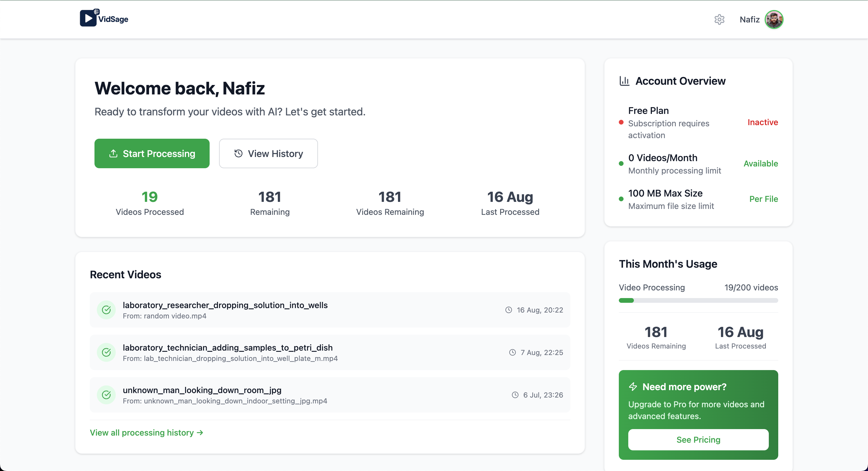Click the red Inactive status label
The height and width of the screenshot is (471, 868).
763,122
